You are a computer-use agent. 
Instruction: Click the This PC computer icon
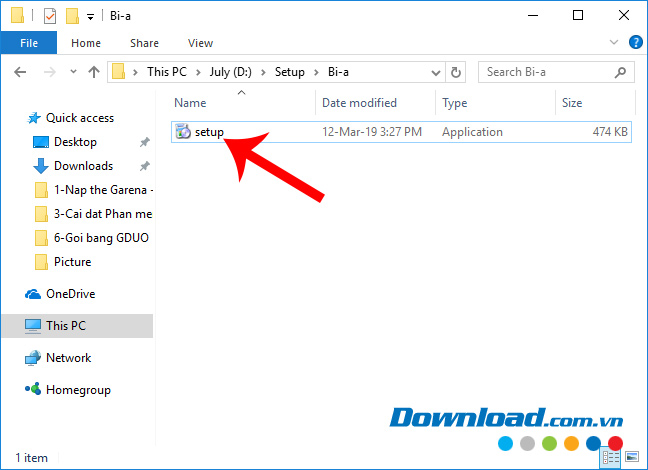[33, 326]
